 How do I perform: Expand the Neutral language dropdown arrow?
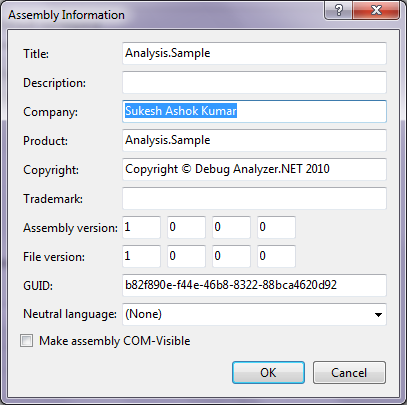pos(378,315)
